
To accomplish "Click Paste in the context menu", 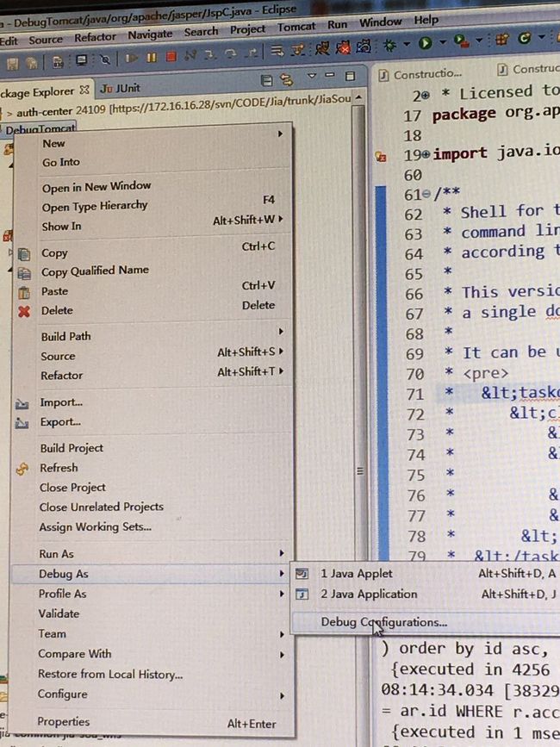I will point(152,290).
